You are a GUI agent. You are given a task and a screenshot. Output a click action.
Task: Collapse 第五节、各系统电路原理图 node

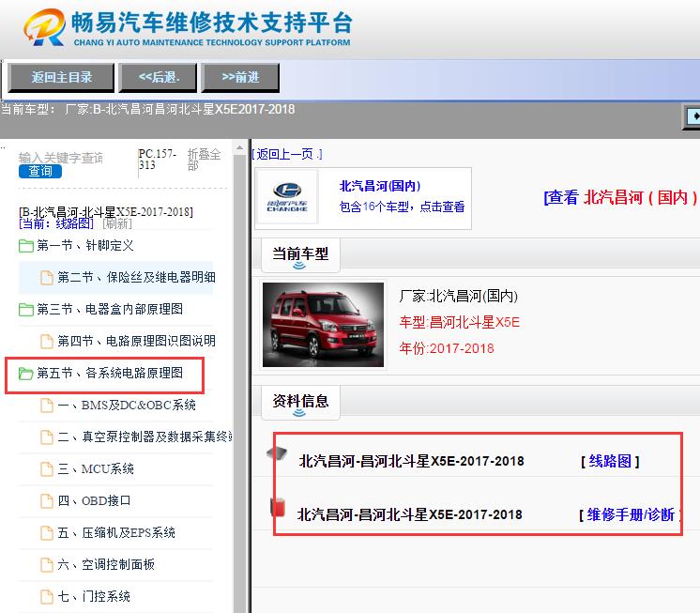click(x=110, y=373)
